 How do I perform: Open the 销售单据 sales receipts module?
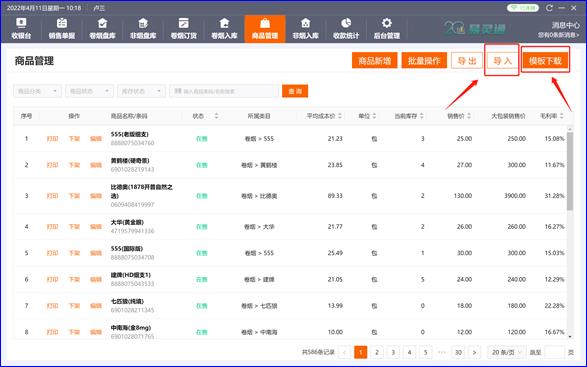tap(61, 28)
